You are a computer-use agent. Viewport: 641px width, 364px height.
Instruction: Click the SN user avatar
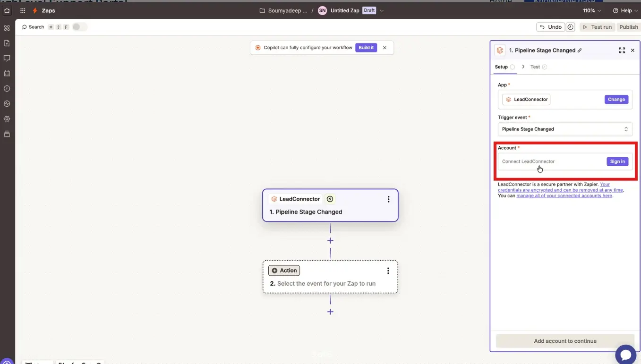pyautogui.click(x=322, y=10)
